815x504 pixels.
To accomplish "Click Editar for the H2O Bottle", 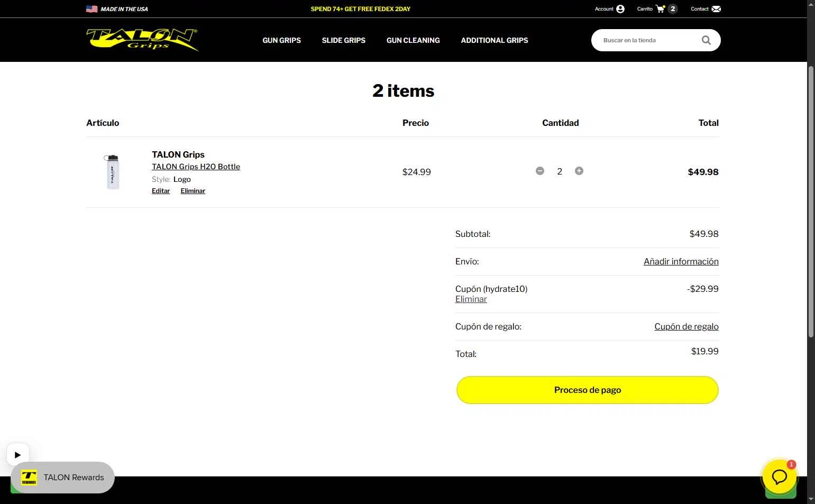I will [161, 191].
